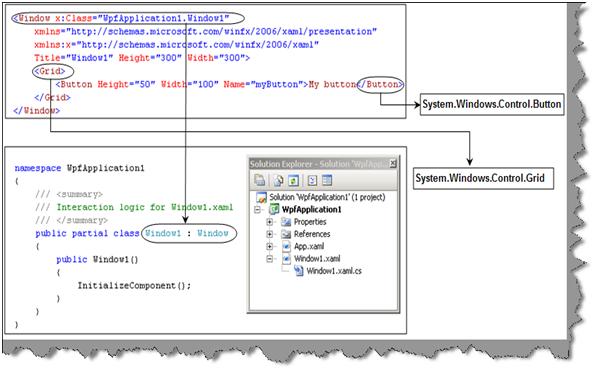Click the Refresh icon in Solution Explorer
The image size is (595, 370).
coord(293,181)
